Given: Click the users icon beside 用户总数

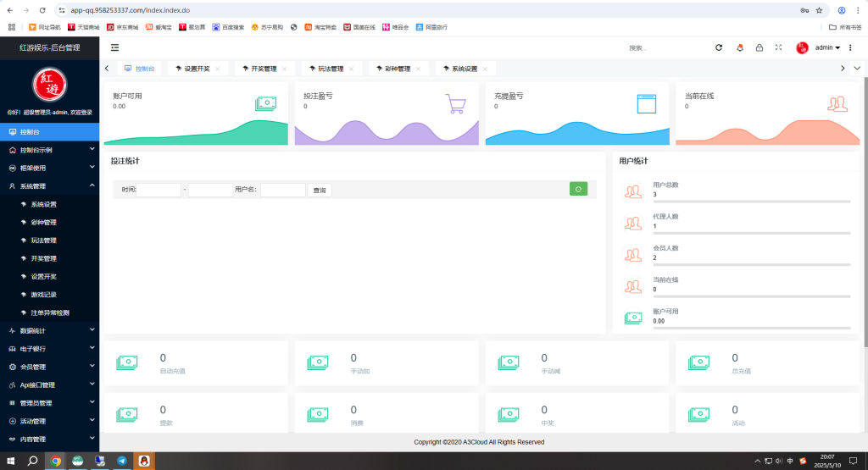Looking at the screenshot, I should [633, 191].
